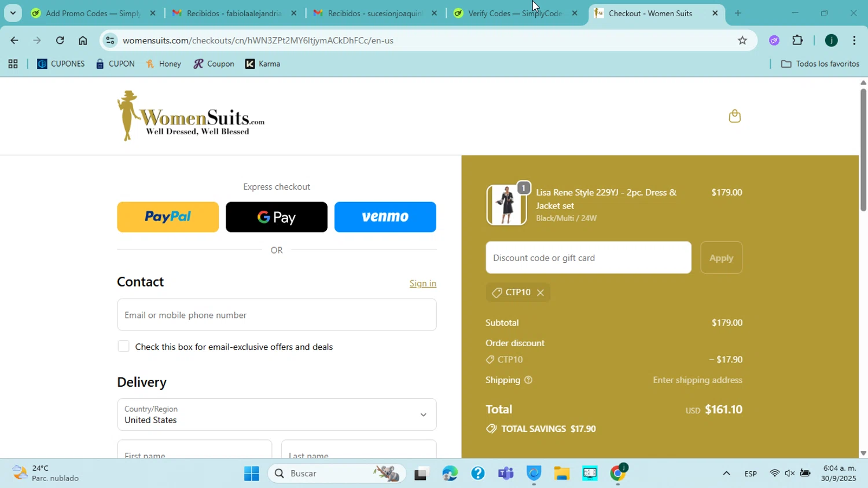Open the clock and date in tray
The height and width of the screenshot is (488, 868).
pos(839,474)
